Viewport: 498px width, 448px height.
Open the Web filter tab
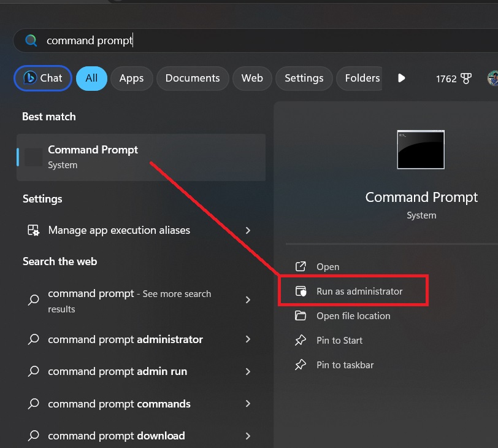click(x=252, y=78)
